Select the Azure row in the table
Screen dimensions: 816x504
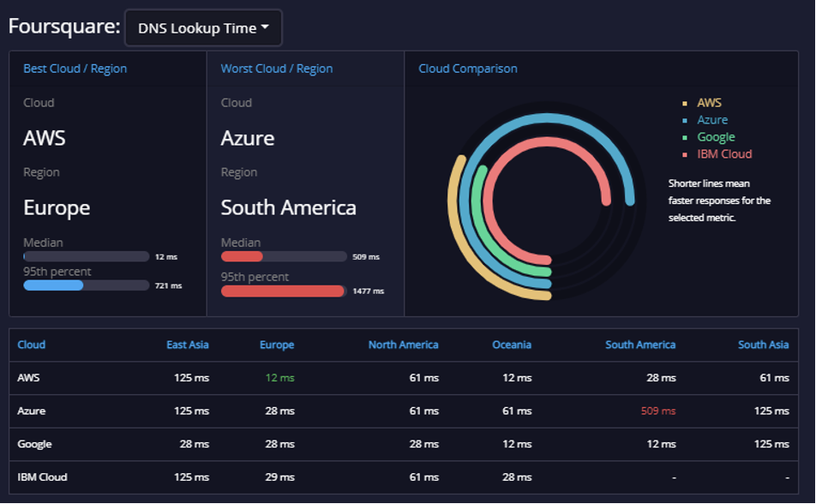click(x=404, y=411)
